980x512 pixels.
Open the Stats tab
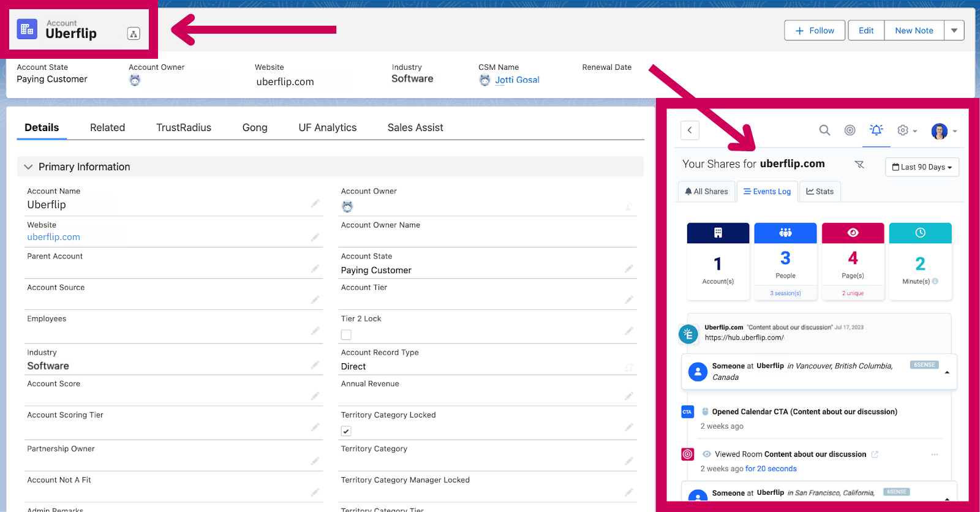(x=820, y=192)
